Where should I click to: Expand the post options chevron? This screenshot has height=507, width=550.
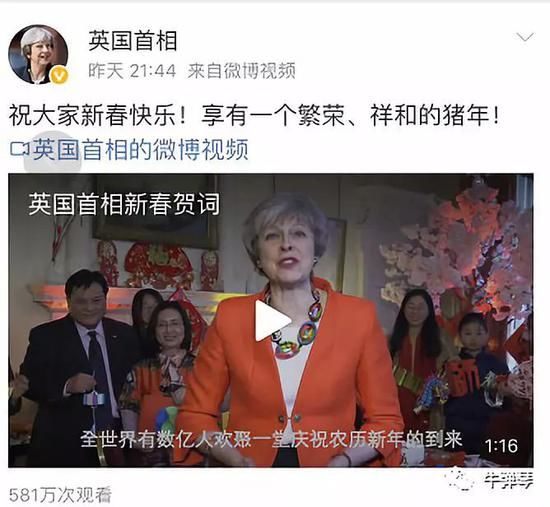point(525,37)
